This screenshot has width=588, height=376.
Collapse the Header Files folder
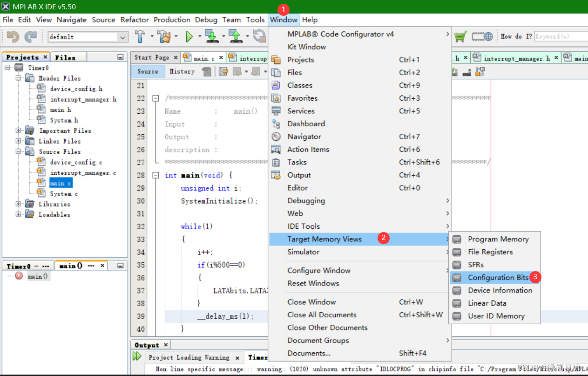tap(18, 78)
